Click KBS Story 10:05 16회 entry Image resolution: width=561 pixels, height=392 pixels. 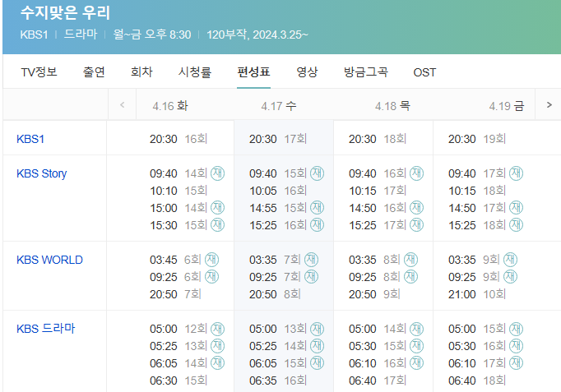[278, 191]
